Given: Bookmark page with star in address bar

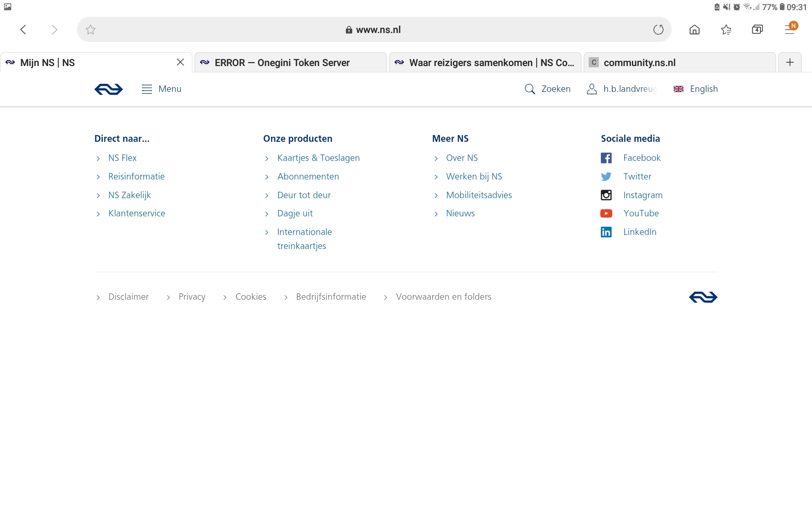Looking at the screenshot, I should [x=91, y=30].
